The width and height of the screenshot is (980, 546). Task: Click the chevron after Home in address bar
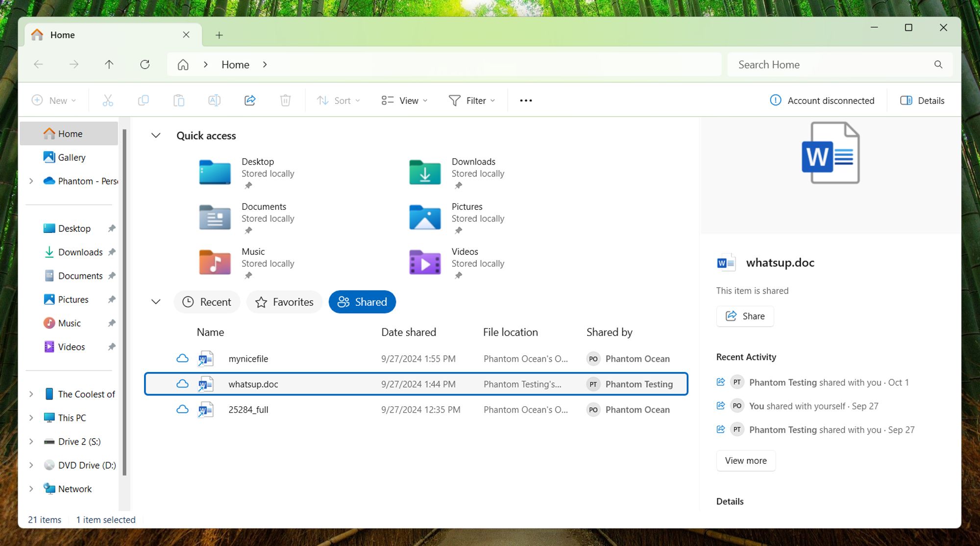click(x=265, y=64)
